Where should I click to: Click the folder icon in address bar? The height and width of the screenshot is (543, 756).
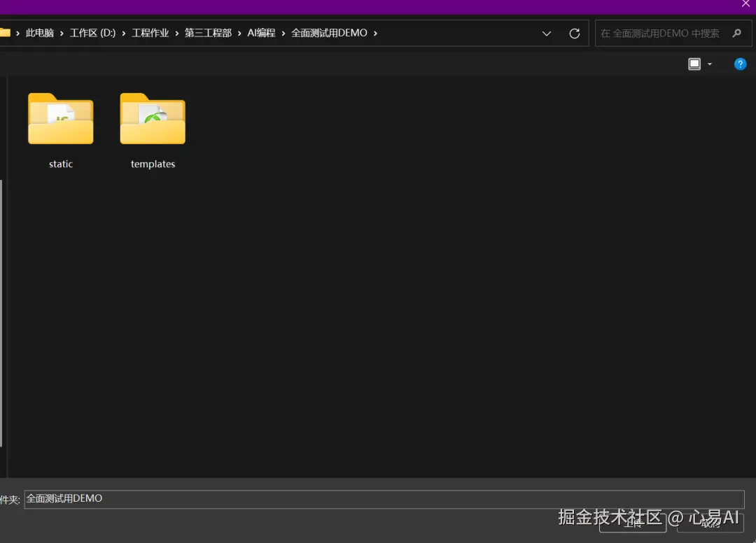click(x=5, y=33)
